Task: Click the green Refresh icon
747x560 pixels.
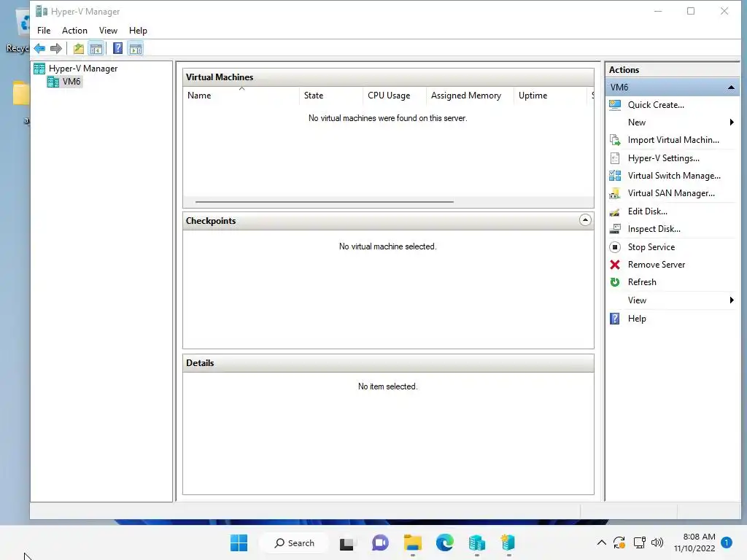Action: click(615, 282)
